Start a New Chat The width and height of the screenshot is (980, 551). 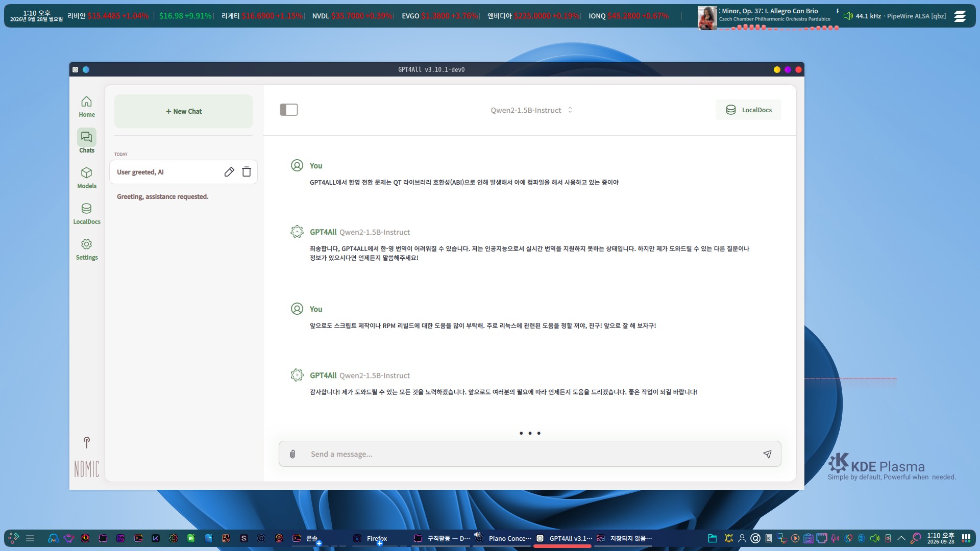183,111
